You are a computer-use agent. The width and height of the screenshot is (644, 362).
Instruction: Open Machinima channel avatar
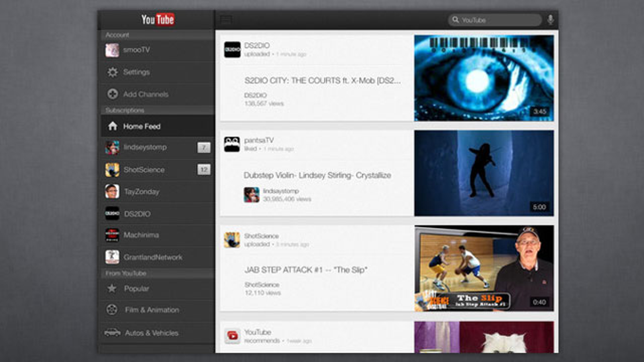point(112,235)
